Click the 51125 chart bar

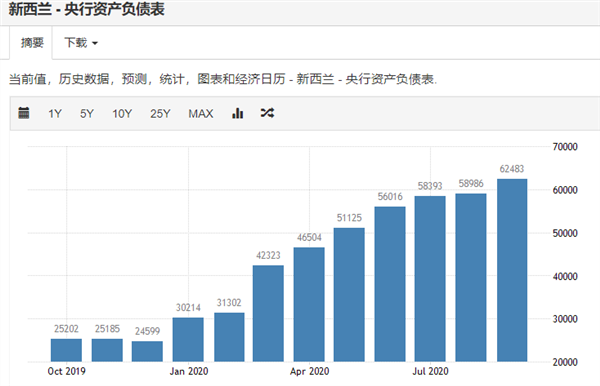(349, 295)
